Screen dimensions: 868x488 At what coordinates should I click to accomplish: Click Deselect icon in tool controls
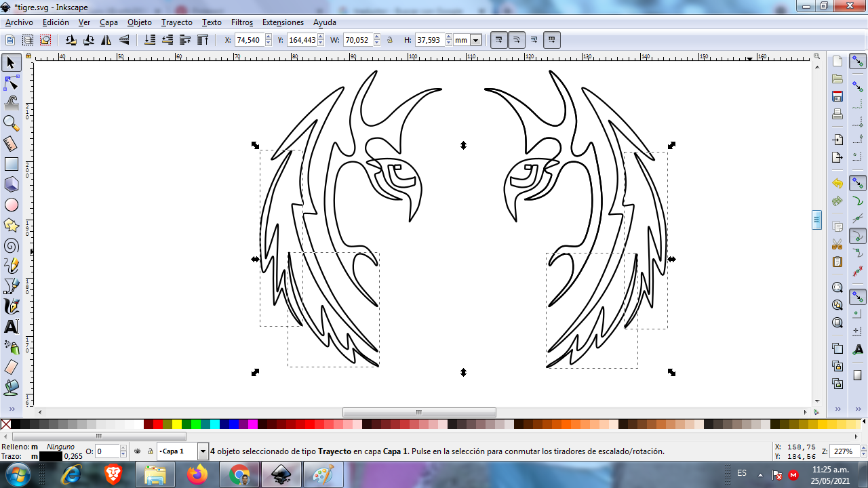pyautogui.click(x=45, y=40)
